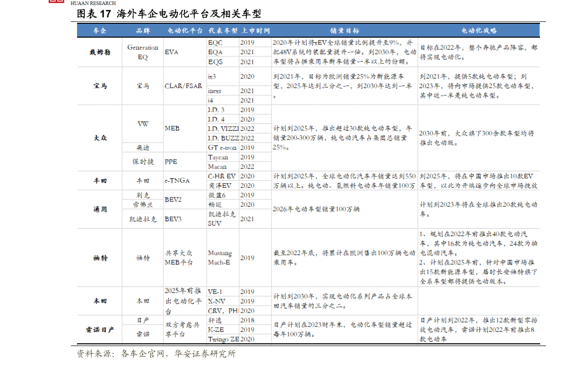Click the EQC model cell
The height and width of the screenshot is (368, 588).
pyautogui.click(x=215, y=43)
